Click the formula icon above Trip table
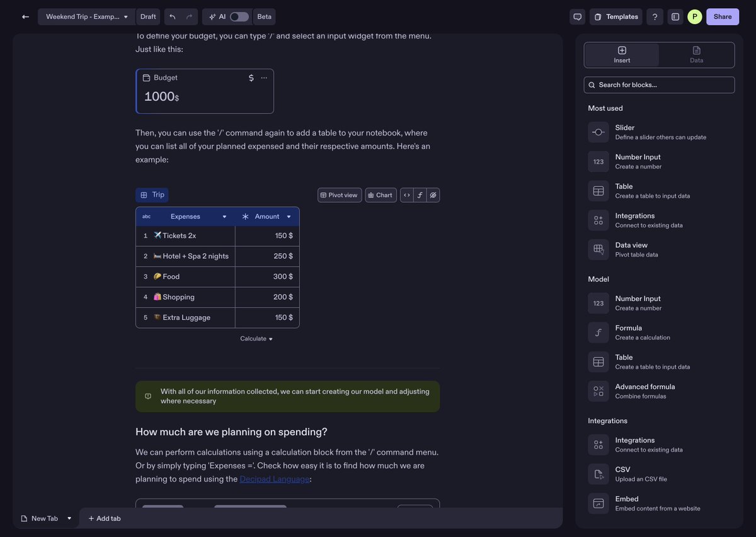The image size is (756, 537). pyautogui.click(x=420, y=195)
